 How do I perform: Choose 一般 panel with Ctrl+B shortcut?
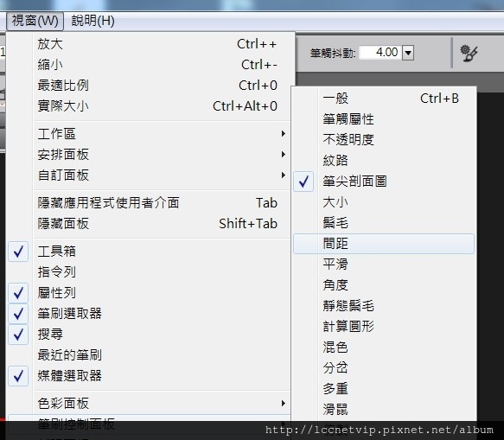384,99
